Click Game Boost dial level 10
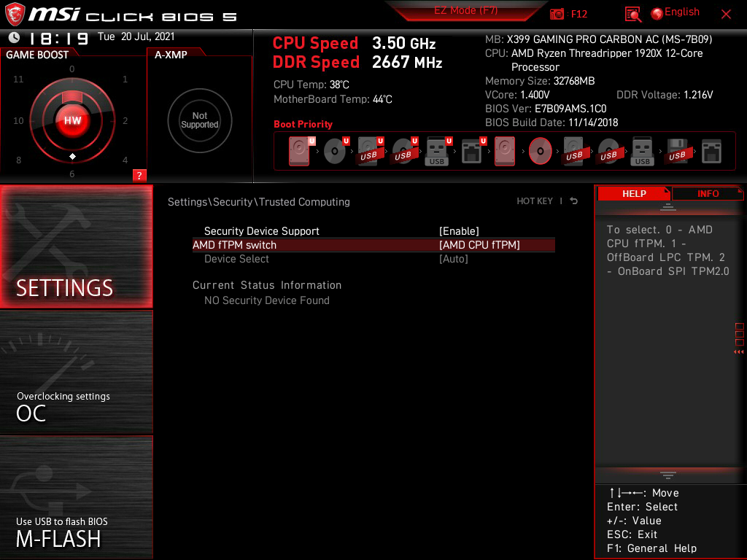This screenshot has width=747, height=560. pyautogui.click(x=18, y=121)
